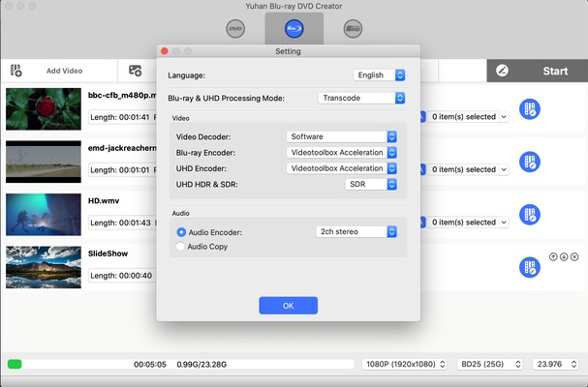The width and height of the screenshot is (588, 387).
Task: Edit the SlideShow item
Action: coord(530,267)
